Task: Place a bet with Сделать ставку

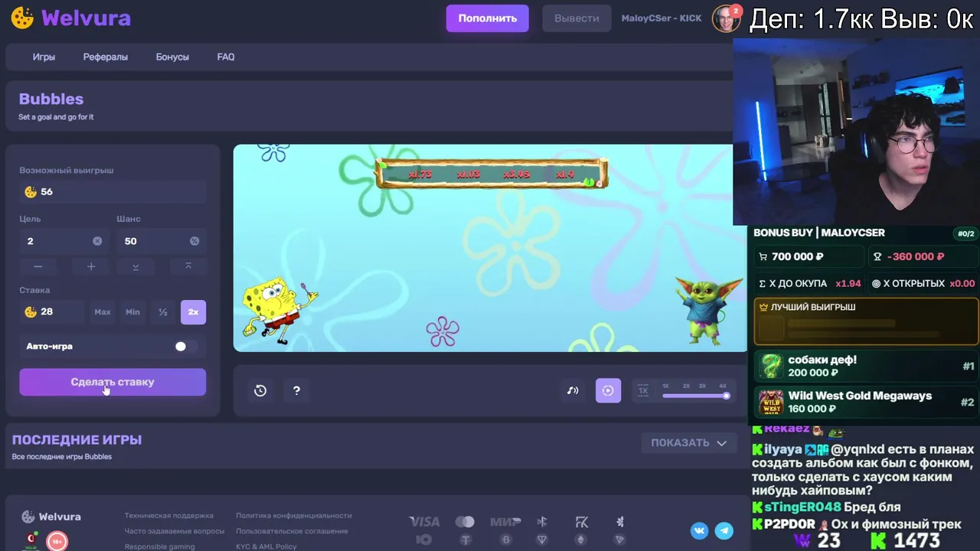Action: tap(113, 382)
